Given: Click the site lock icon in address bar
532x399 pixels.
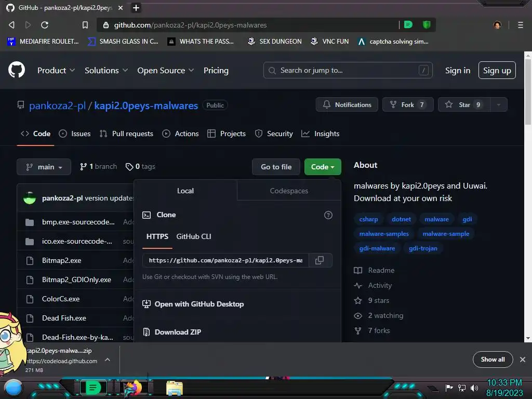Looking at the screenshot, I should (106, 25).
